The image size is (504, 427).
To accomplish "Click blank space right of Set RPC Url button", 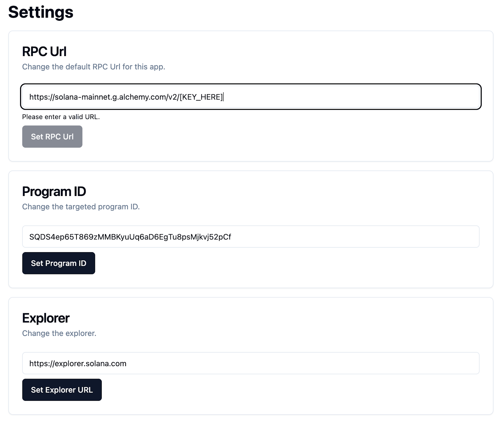I will (x=252, y=137).
